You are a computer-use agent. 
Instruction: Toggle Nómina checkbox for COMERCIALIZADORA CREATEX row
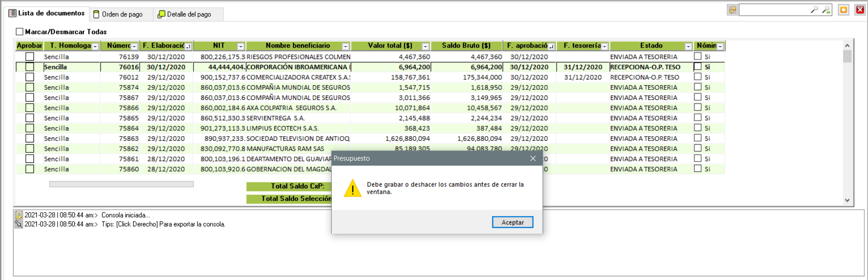(698, 77)
